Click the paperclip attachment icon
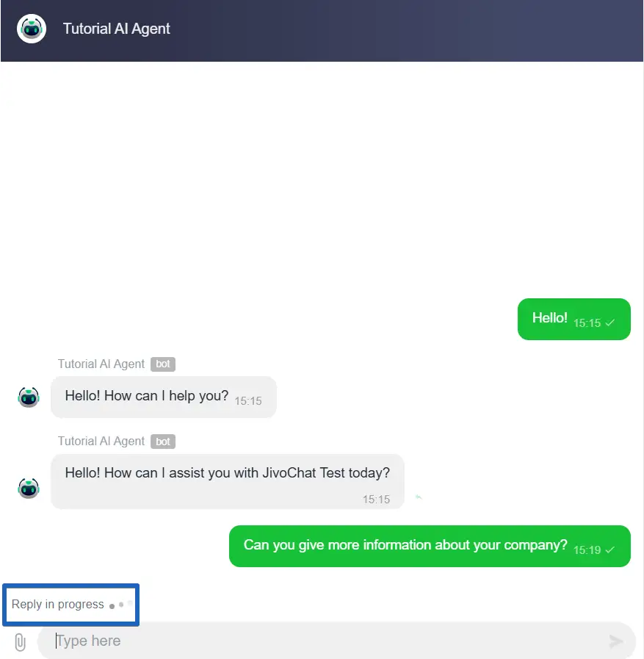The width and height of the screenshot is (644, 659). pos(20,642)
